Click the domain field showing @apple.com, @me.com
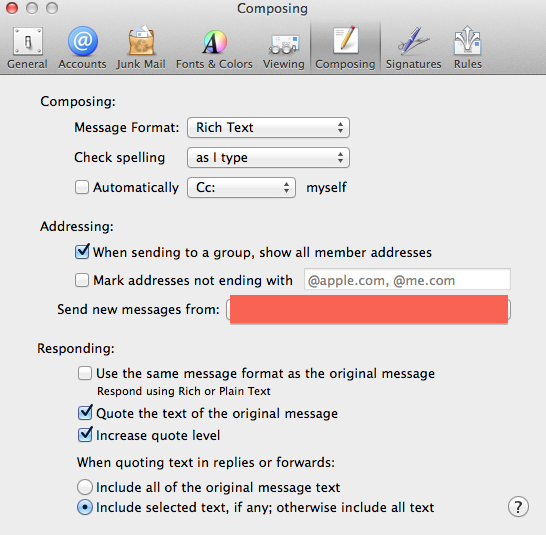546x535 pixels. [x=407, y=279]
